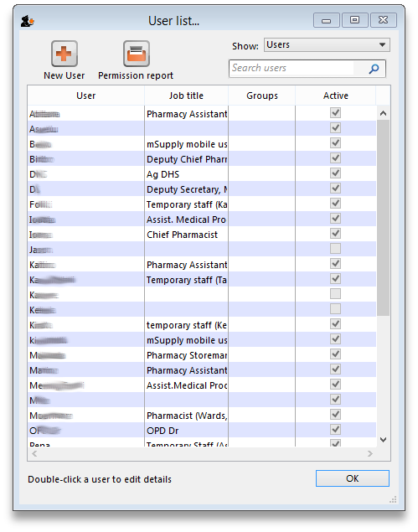This screenshot has width=418, height=532.
Task: Click the New User plus icon
Action: tap(65, 54)
